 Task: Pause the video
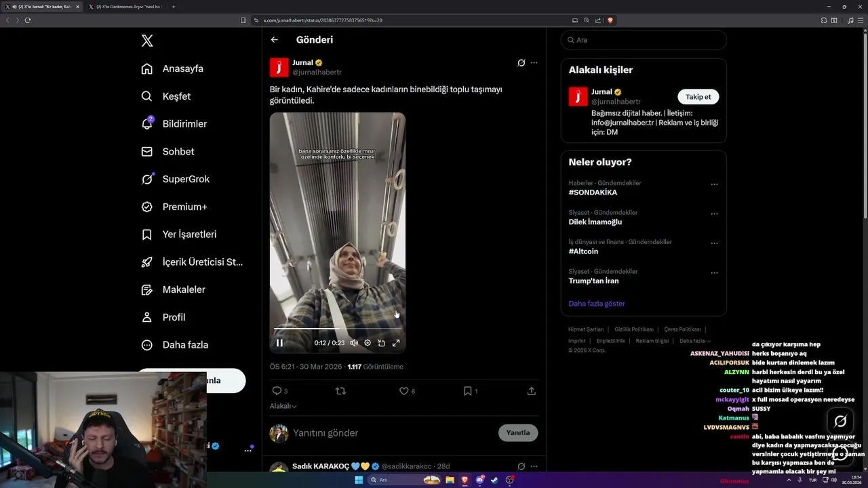pos(279,343)
